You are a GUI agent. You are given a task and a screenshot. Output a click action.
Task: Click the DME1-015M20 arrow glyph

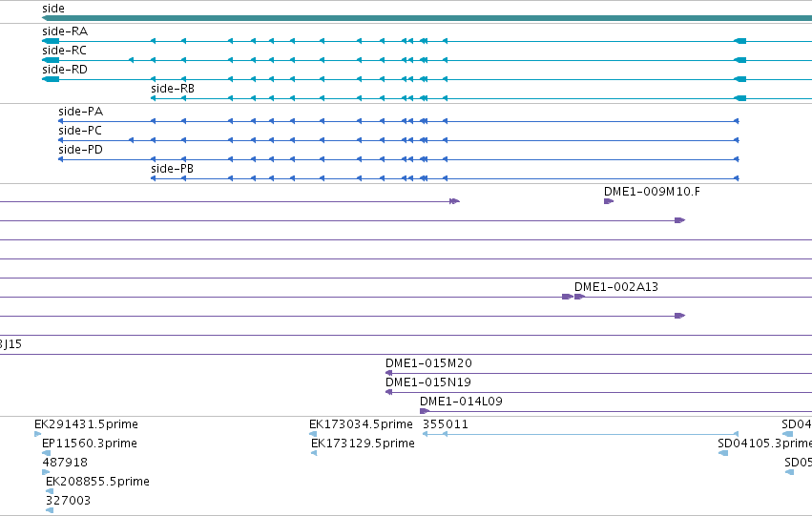pyautogui.click(x=389, y=373)
